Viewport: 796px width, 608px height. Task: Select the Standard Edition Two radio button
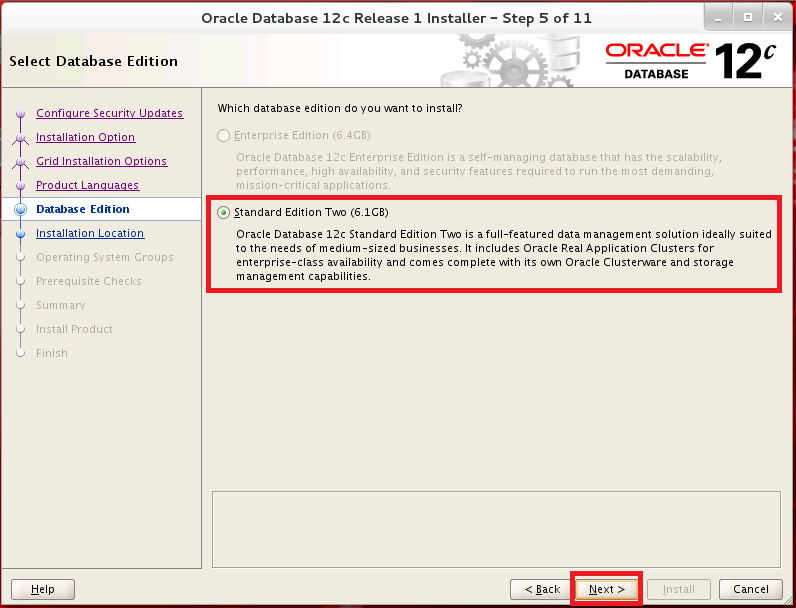[223, 213]
